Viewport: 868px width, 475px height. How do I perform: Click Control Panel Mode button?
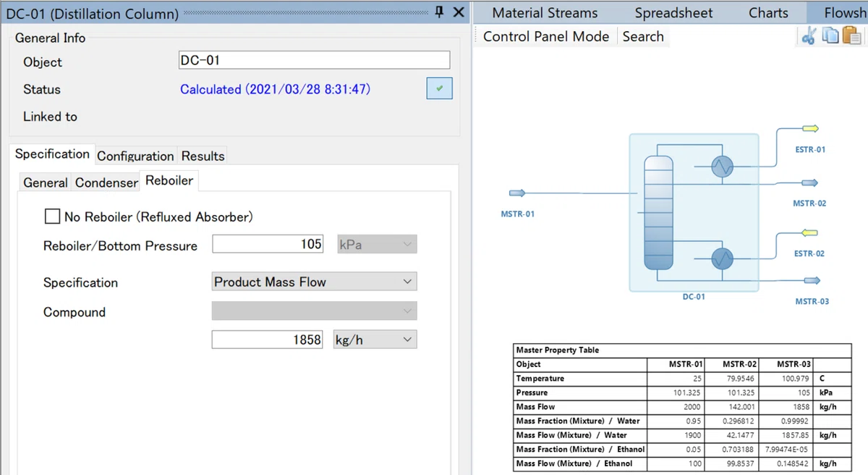[x=546, y=36]
